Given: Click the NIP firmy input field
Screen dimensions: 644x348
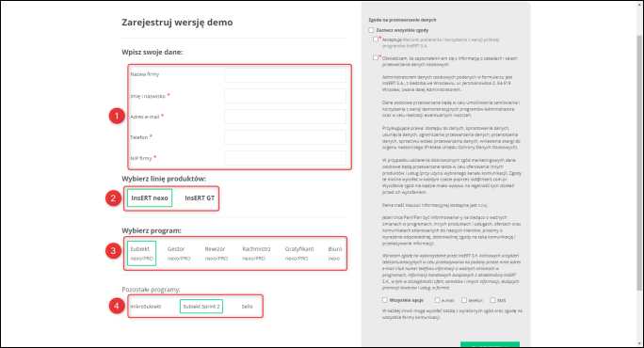Looking at the screenshot, I should tap(285, 158).
